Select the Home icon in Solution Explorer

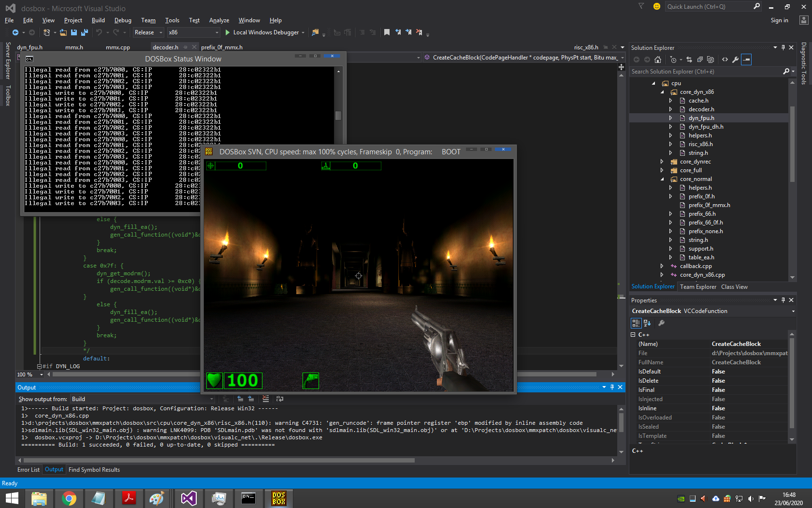[x=657, y=59]
